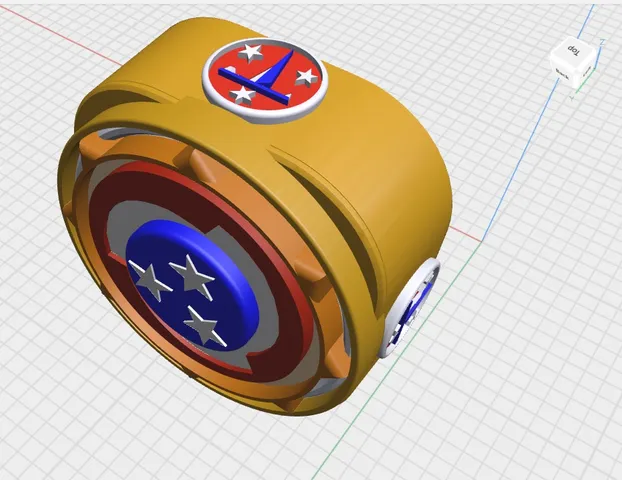Screen dimensions: 622x480
Task: Select the red star badge on top of model
Action: (x=265, y=80)
